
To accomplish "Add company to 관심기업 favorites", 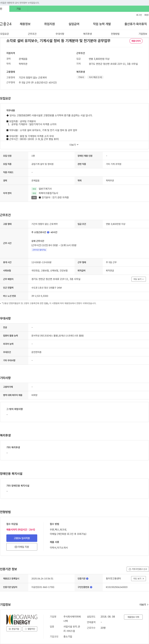I will pyautogui.click(x=14, y=629).
